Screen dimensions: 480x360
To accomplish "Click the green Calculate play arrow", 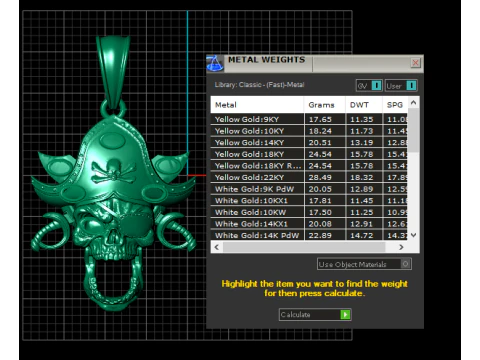I will click(x=345, y=314).
